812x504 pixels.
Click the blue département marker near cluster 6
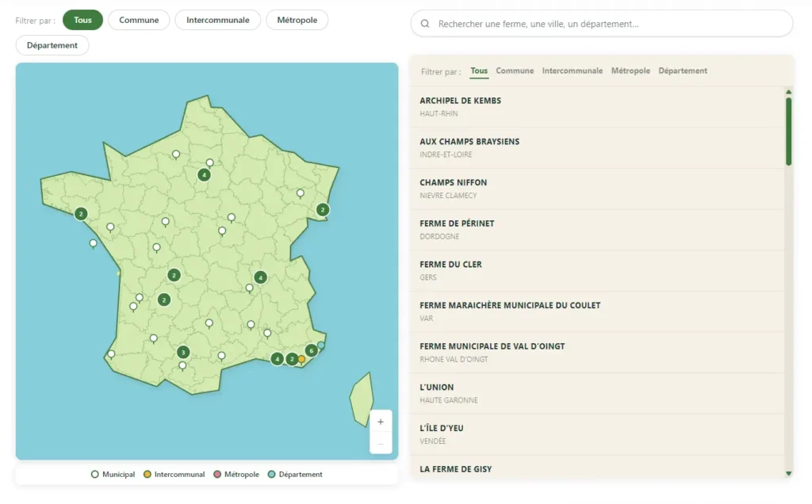pos(321,346)
